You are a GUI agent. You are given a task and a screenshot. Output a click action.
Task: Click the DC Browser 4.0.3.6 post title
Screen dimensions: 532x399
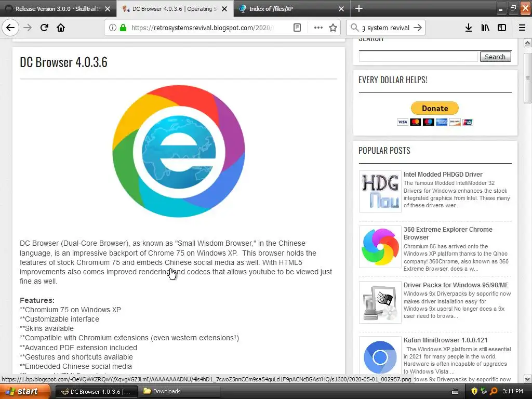[x=64, y=62]
